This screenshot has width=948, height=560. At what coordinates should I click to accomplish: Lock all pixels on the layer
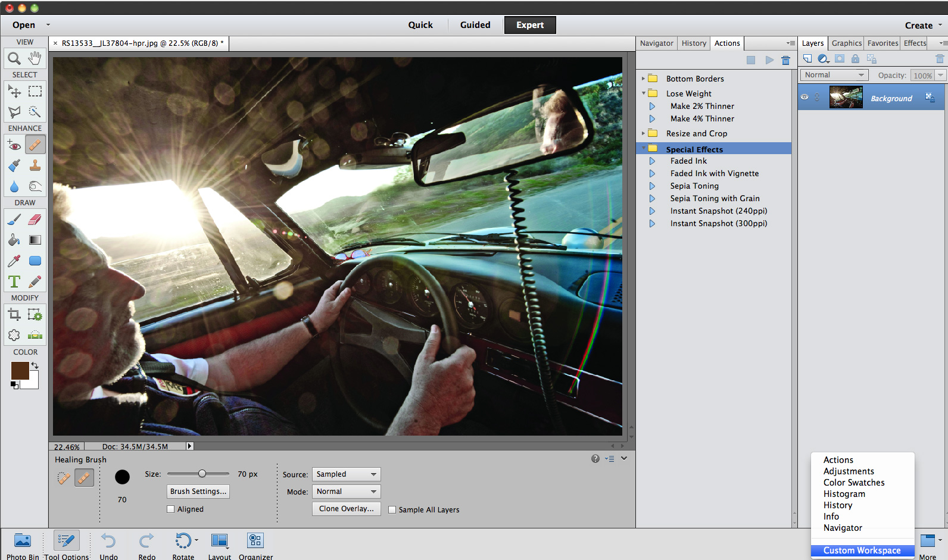coord(855,58)
